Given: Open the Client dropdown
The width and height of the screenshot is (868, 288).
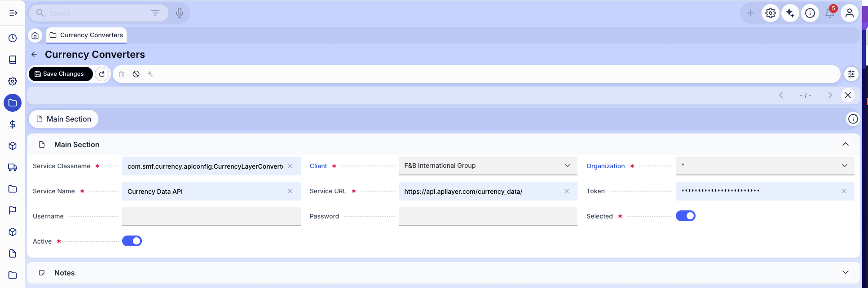Looking at the screenshot, I should 487,166.
